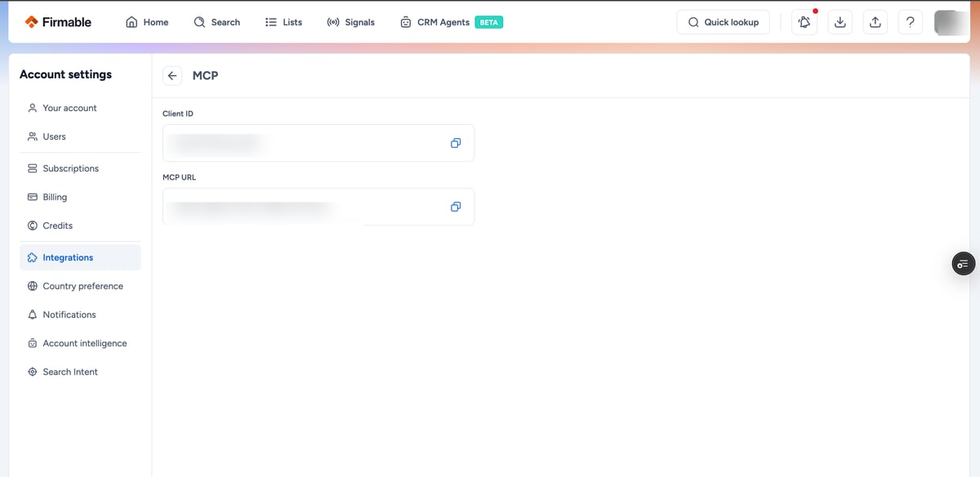Open Country preference settings
Screen dimensions: 980x477
[x=80, y=286]
